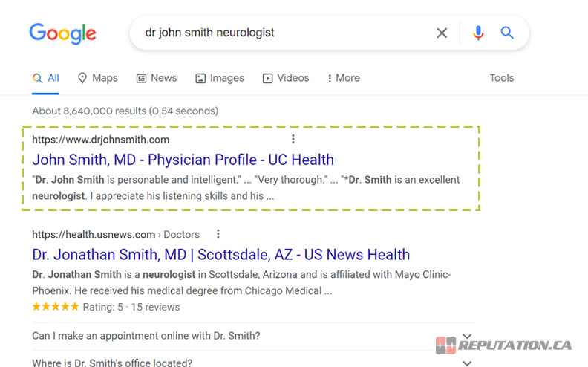Open the Images results tab
This screenshot has width=588, height=367.
coord(219,78)
